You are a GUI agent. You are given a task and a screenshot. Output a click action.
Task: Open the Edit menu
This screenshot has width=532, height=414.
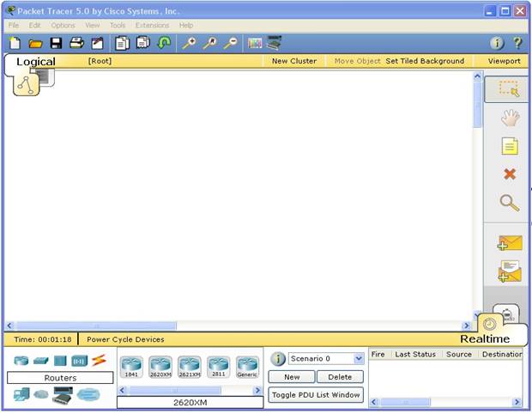[x=34, y=25]
